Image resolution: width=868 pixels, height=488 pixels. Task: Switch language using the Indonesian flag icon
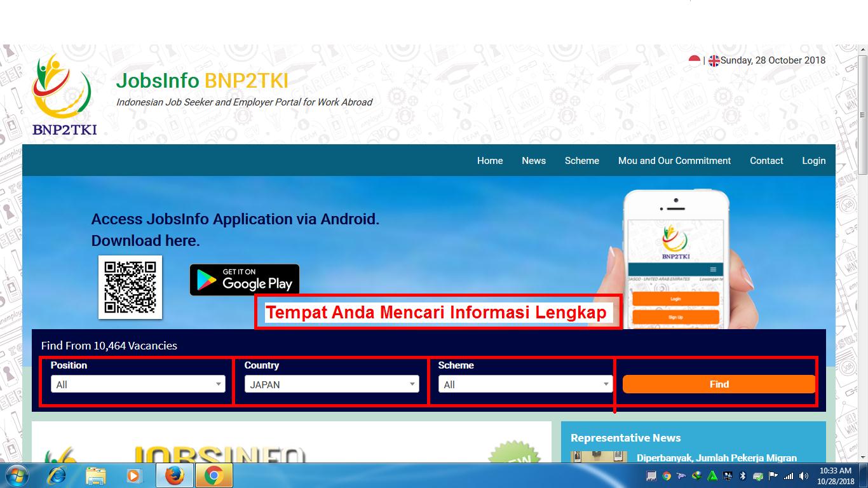click(x=695, y=60)
